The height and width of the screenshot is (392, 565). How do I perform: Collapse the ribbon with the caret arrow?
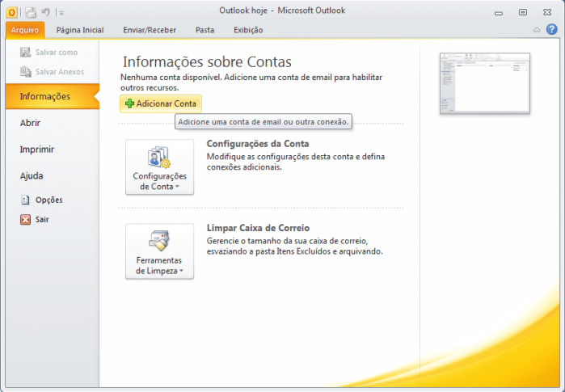[x=538, y=30]
